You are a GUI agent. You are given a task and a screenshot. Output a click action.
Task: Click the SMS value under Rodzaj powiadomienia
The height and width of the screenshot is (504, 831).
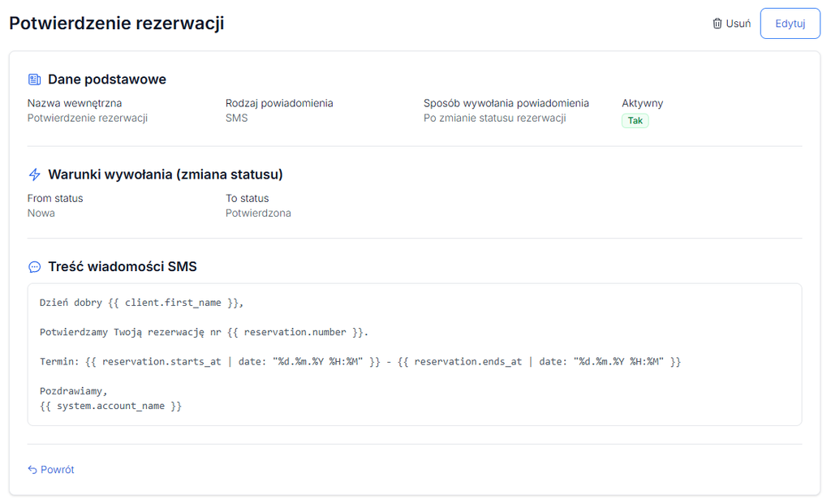[236, 118]
